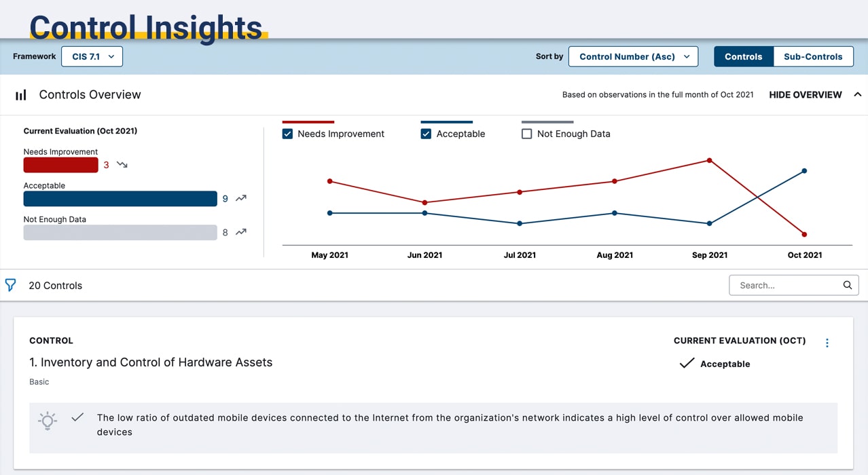Open the Sort by Control Number dropdown
Viewport: 868px width, 475px height.
(x=633, y=56)
